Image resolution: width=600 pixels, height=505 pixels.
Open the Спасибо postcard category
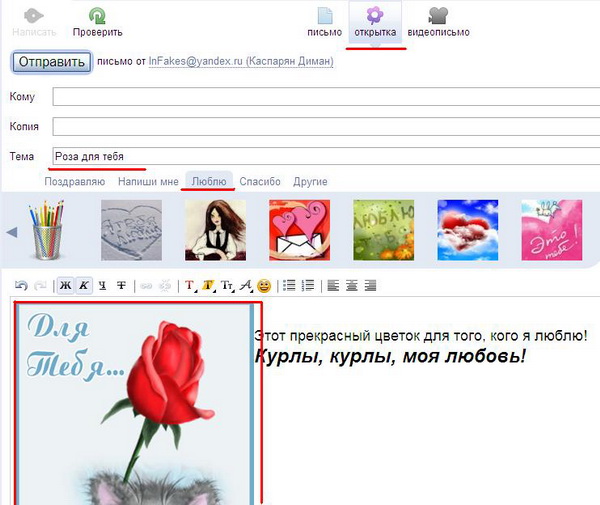pos(260,181)
